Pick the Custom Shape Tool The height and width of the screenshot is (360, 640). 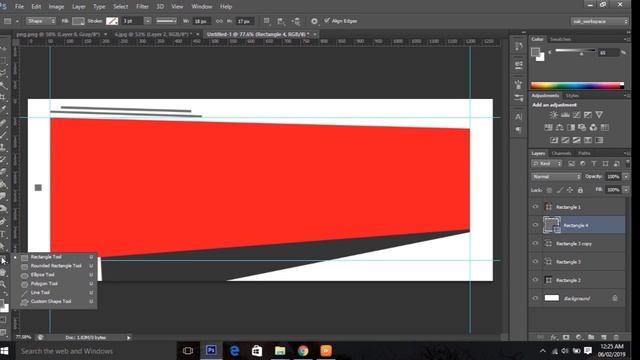point(54,302)
